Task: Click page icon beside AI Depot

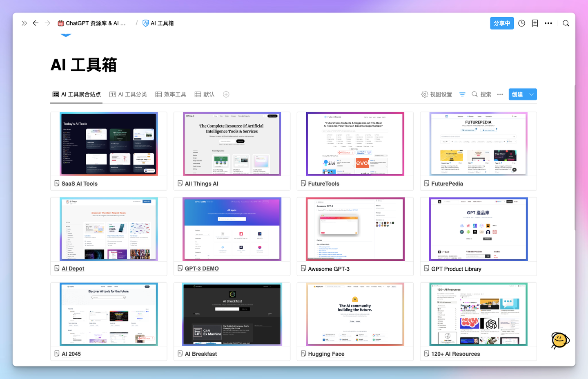Action: (57, 268)
